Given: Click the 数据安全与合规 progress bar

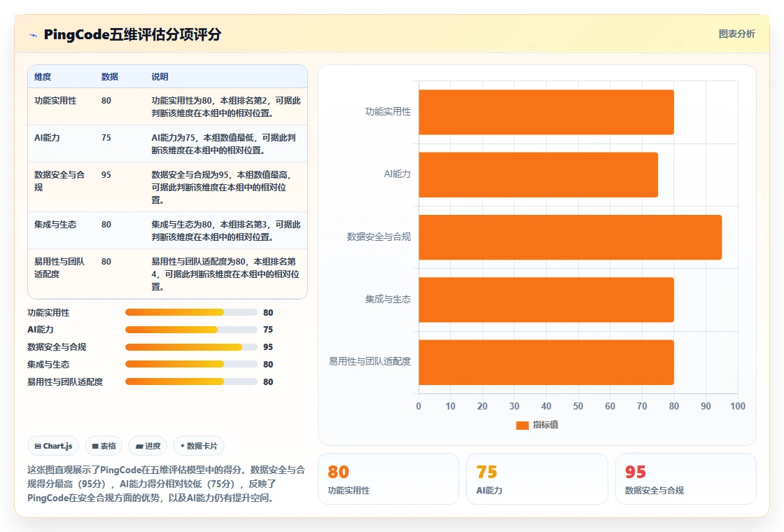Looking at the screenshot, I should click(x=191, y=347).
